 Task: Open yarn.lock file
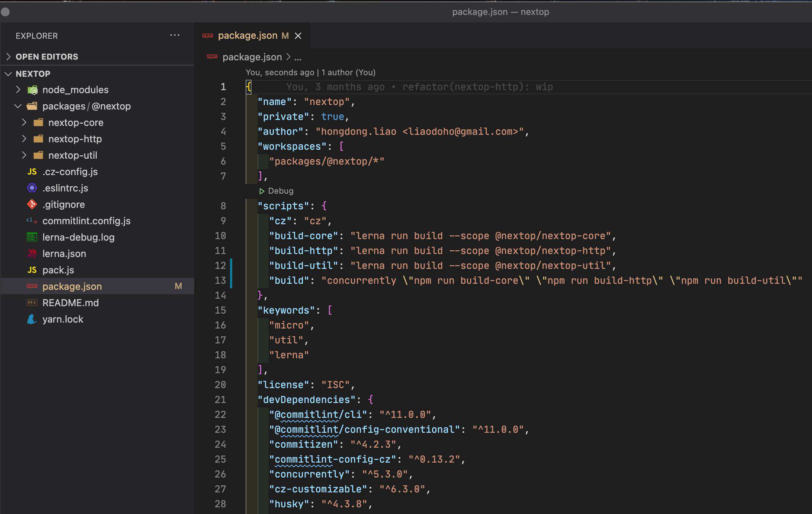coord(63,319)
